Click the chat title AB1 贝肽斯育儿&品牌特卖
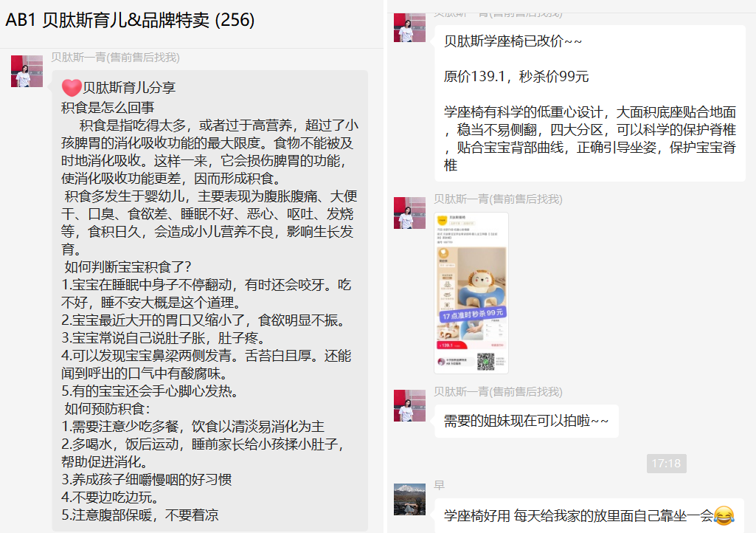 point(131,21)
